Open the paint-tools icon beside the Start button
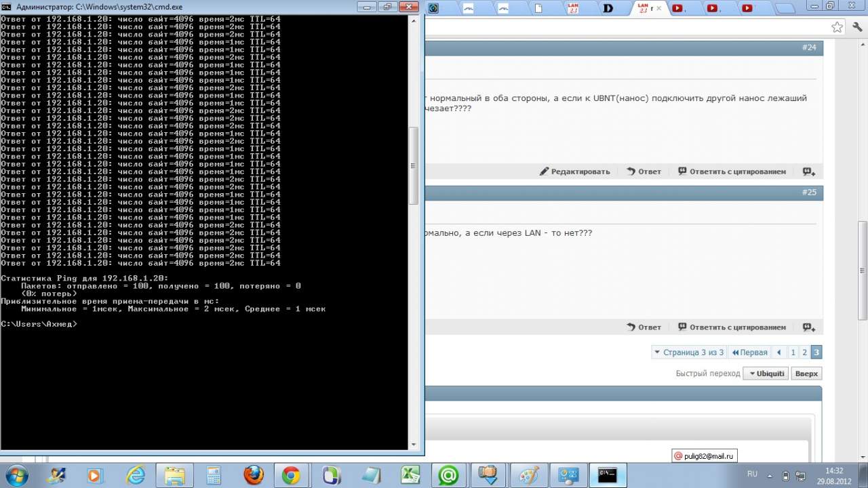Image resolution: width=868 pixels, height=488 pixels. tap(56, 476)
